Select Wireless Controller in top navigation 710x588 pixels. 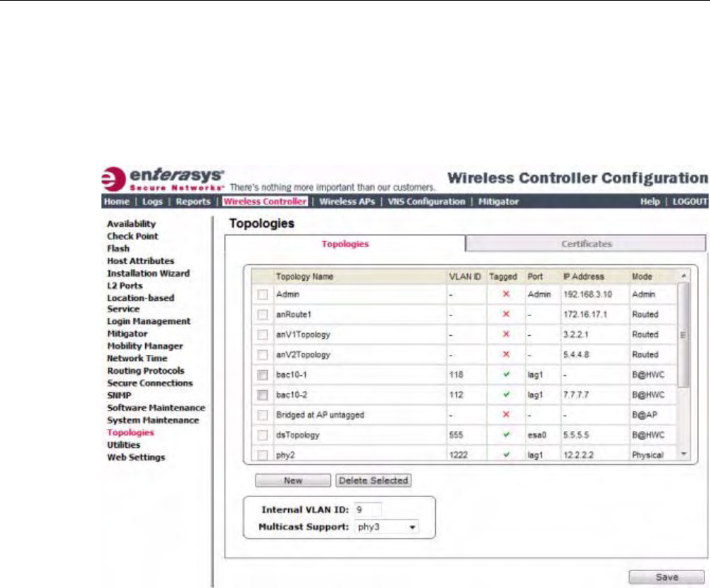(265, 201)
